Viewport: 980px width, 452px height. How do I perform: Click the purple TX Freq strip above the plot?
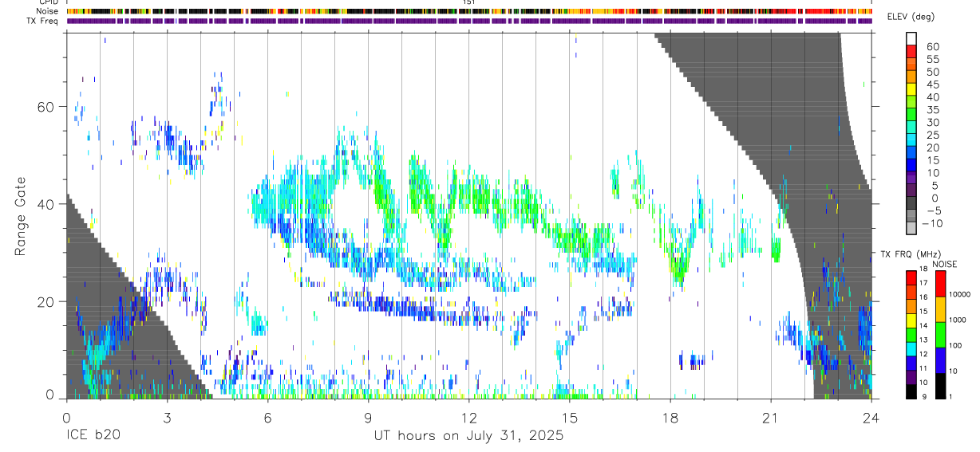pos(468,21)
